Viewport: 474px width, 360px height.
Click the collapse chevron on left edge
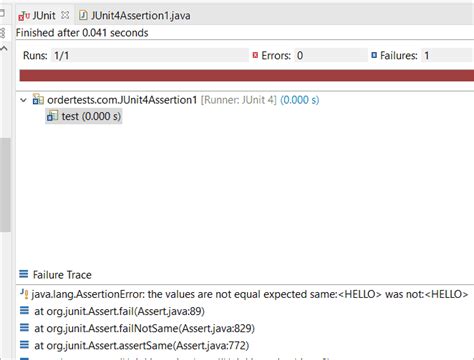[x=4, y=49]
